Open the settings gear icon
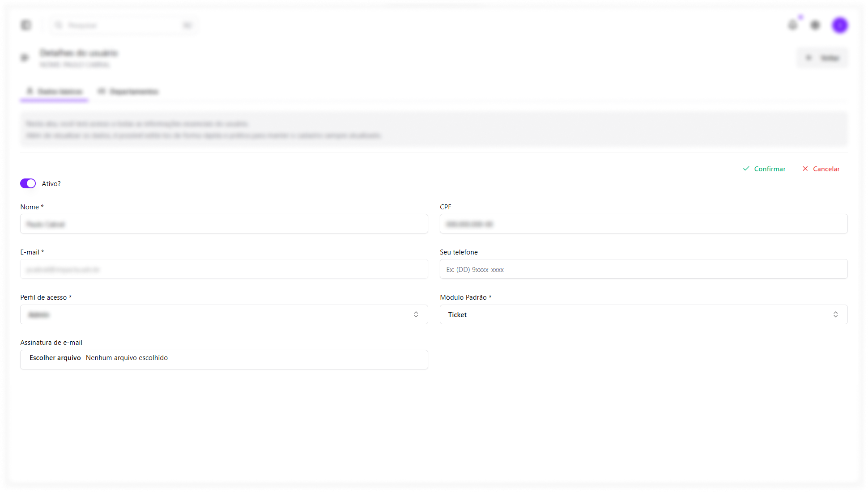This screenshot has width=868, height=492. point(815,25)
